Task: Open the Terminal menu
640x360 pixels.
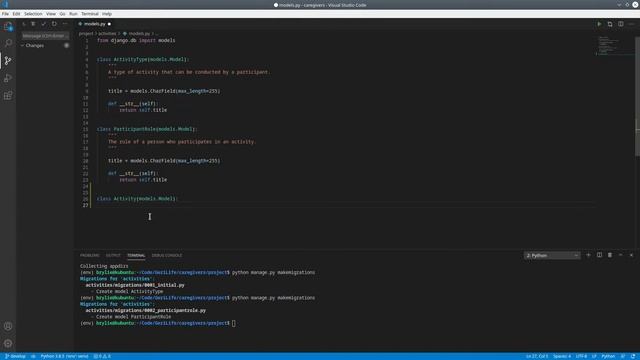Action: [89, 14]
